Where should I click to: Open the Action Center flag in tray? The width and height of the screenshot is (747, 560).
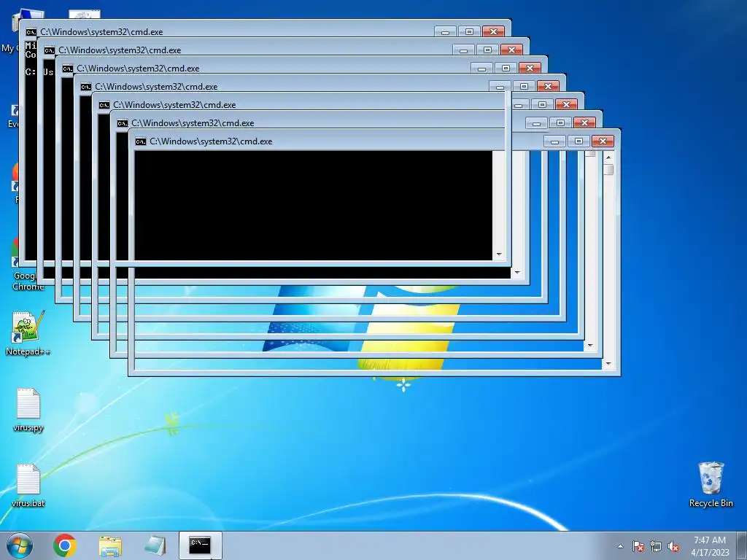click(638, 546)
